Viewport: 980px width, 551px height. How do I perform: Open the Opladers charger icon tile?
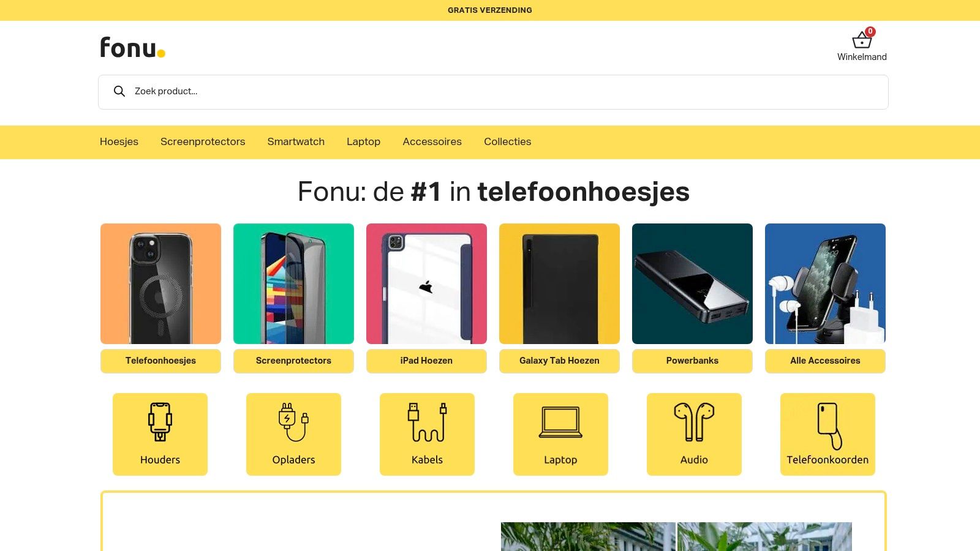pyautogui.click(x=293, y=434)
